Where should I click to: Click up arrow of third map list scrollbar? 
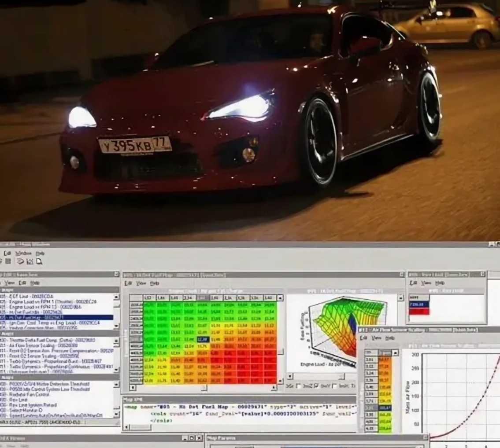[x=116, y=385]
